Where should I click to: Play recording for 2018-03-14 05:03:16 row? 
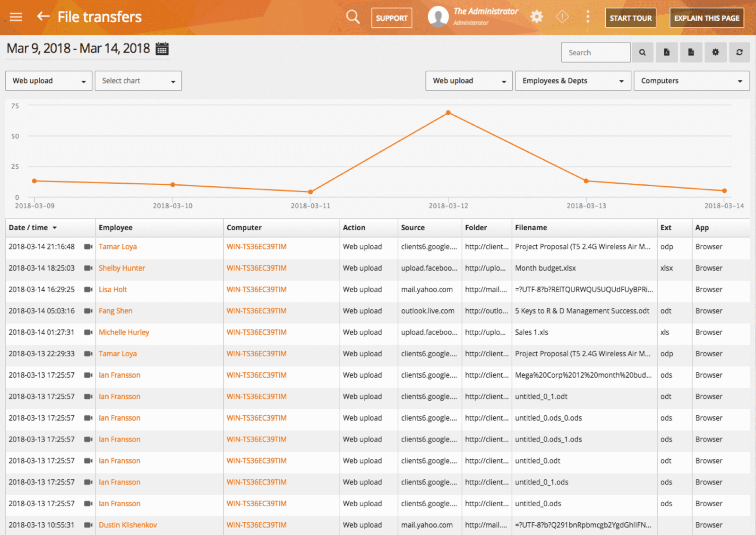click(x=88, y=311)
